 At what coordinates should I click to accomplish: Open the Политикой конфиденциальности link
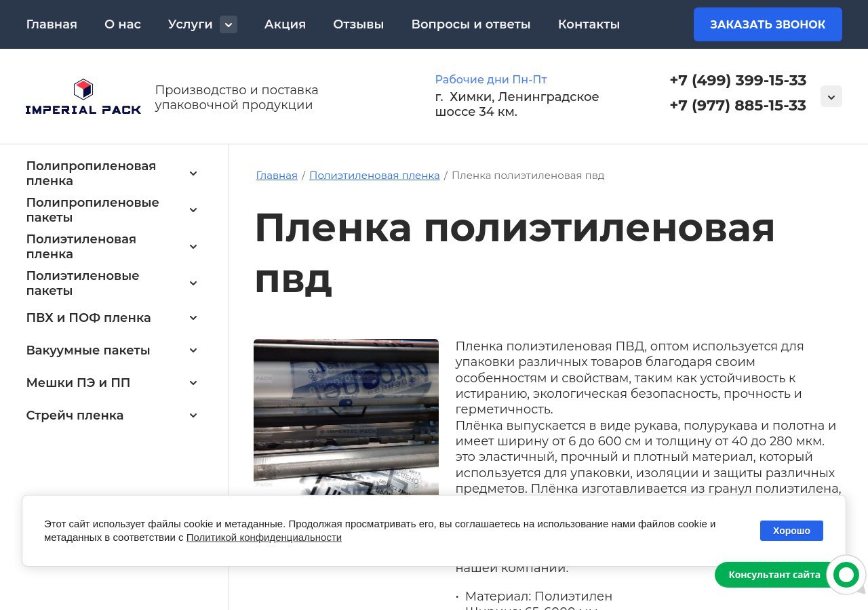click(x=264, y=537)
